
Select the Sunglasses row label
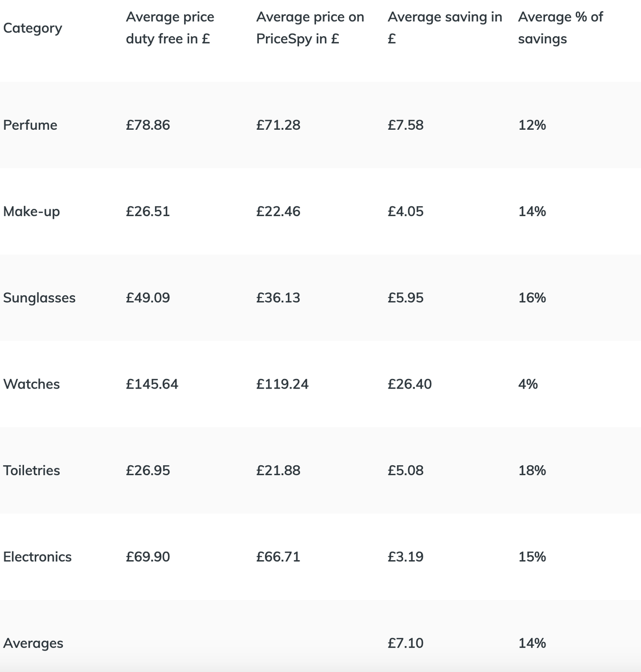click(39, 298)
